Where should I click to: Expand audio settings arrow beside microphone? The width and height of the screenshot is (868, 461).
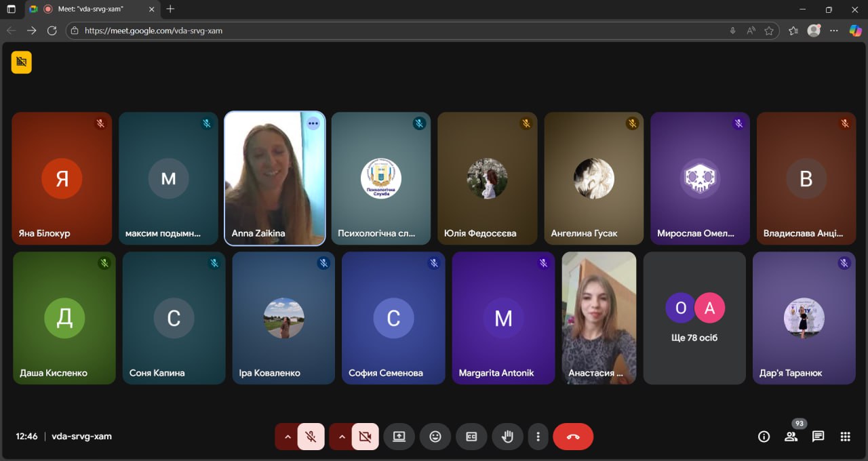click(x=288, y=437)
